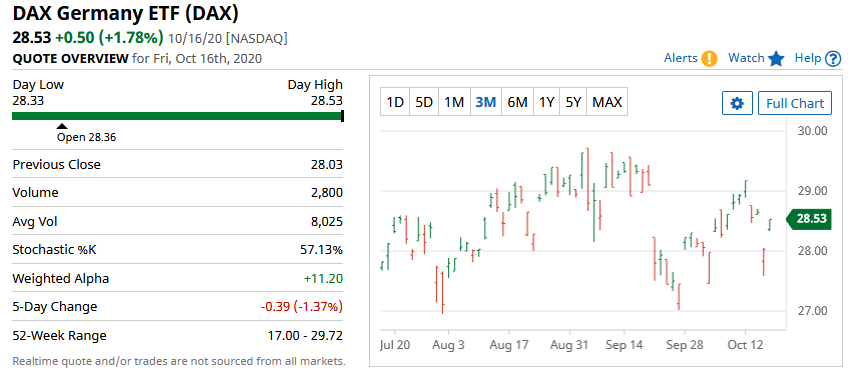Select the 3M chart period tab
Image resolution: width=856 pixels, height=374 pixels.
(486, 102)
